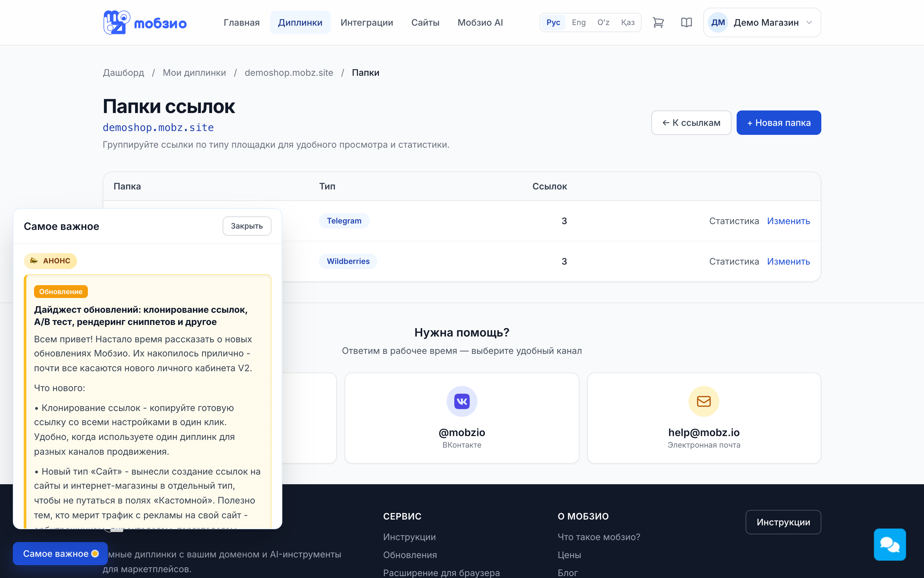
Task: Open Сайты in top navigation
Action: pos(425,22)
